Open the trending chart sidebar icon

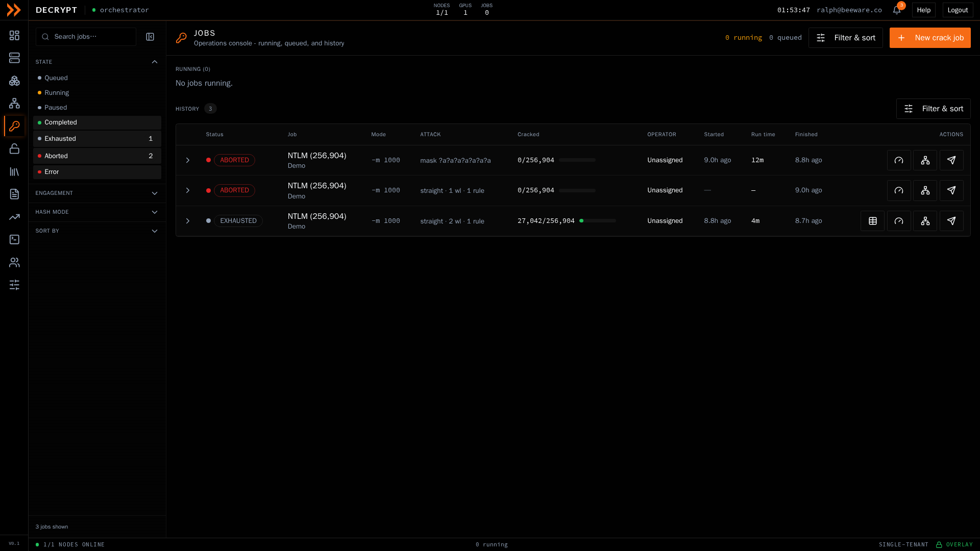[14, 217]
